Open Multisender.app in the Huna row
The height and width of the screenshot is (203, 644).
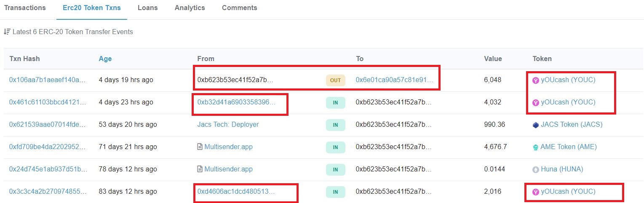tap(228, 169)
